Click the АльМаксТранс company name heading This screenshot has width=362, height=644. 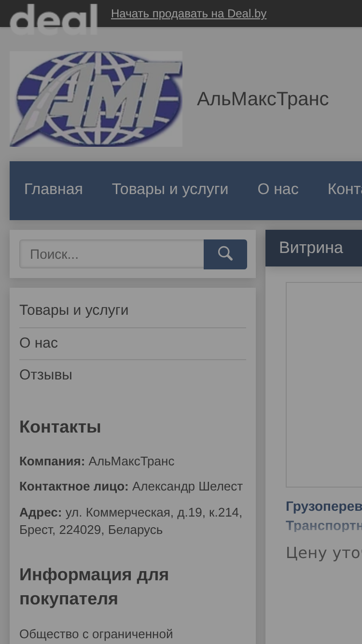[x=263, y=99]
